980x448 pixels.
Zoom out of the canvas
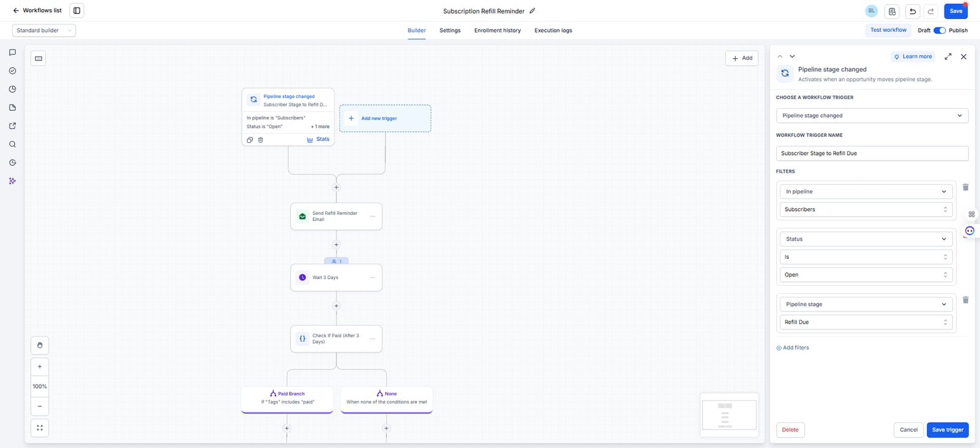(40, 406)
